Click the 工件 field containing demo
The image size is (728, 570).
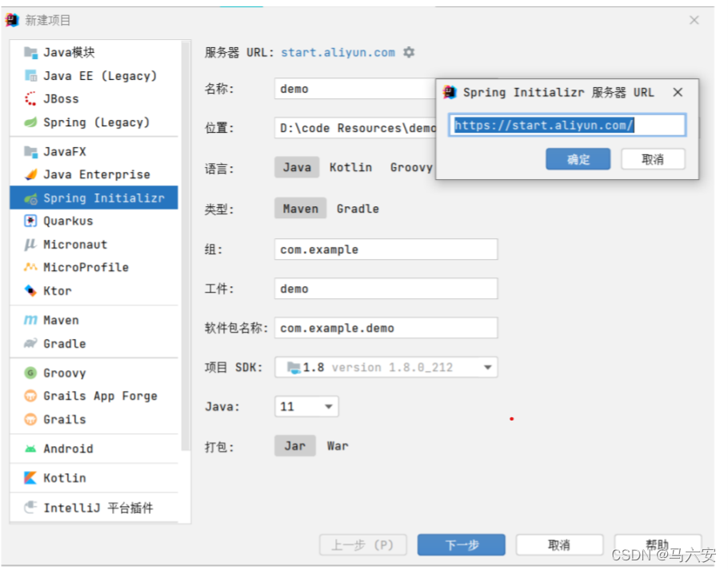[x=386, y=289]
